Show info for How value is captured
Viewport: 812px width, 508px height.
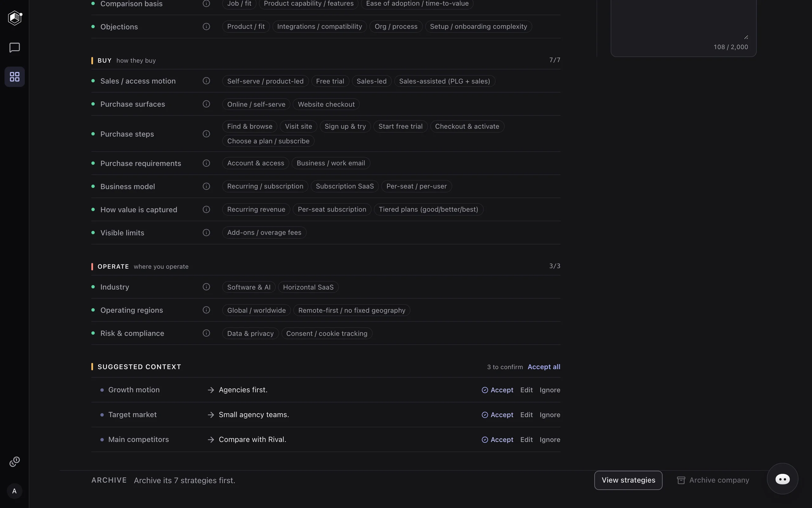pos(206,210)
